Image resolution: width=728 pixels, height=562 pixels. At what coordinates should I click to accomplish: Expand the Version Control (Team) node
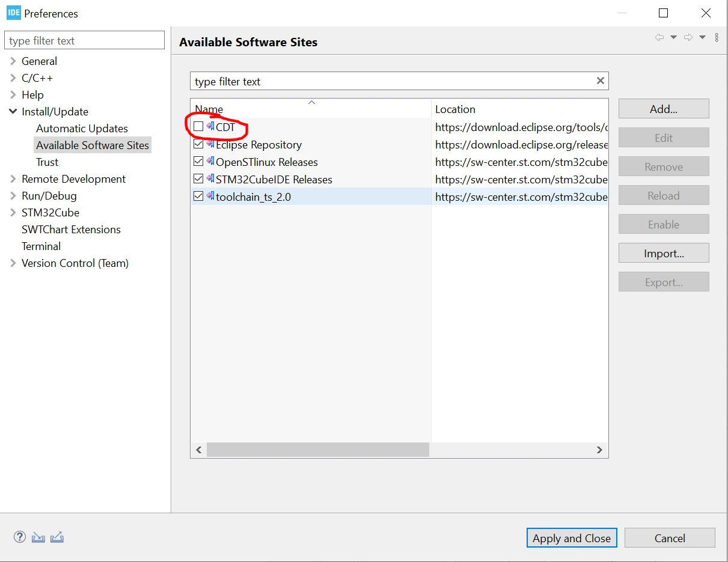13,263
